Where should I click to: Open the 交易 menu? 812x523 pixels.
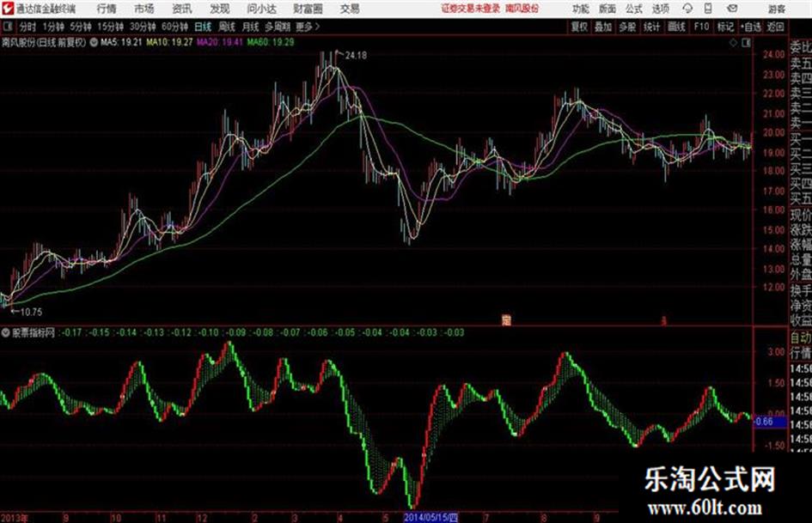(350, 9)
